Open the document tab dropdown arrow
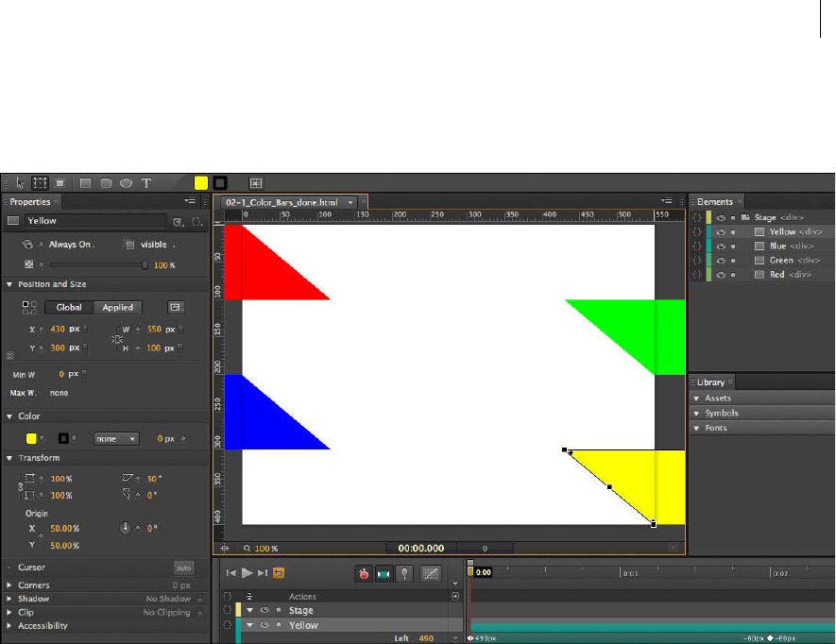The width and height of the screenshot is (836, 644). (x=350, y=203)
